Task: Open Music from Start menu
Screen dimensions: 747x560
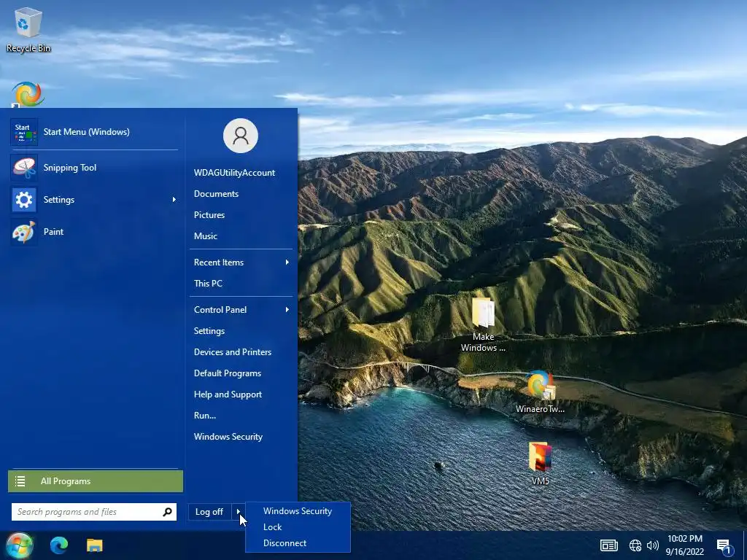Action: coord(205,236)
